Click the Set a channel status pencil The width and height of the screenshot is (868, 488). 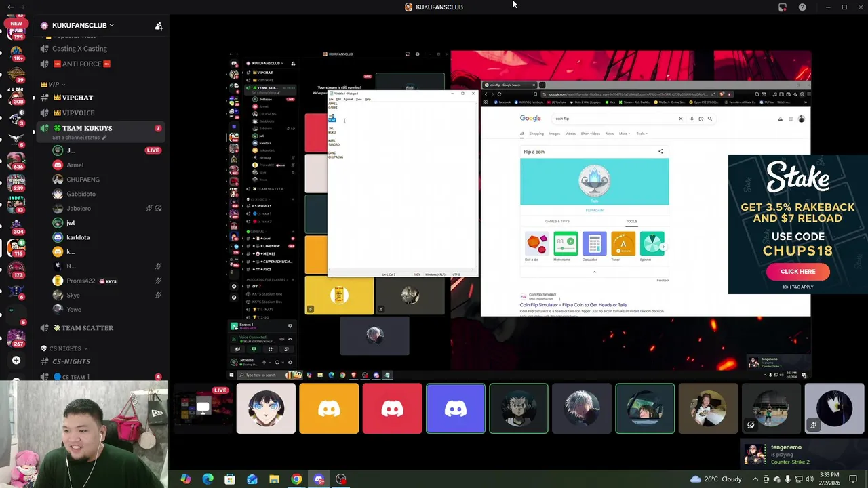(104, 138)
